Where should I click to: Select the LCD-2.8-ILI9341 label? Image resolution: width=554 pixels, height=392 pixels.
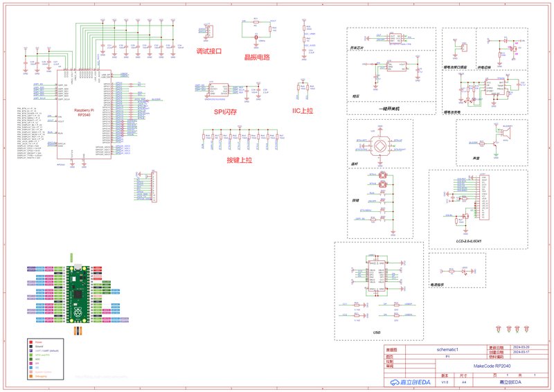[x=469, y=241]
